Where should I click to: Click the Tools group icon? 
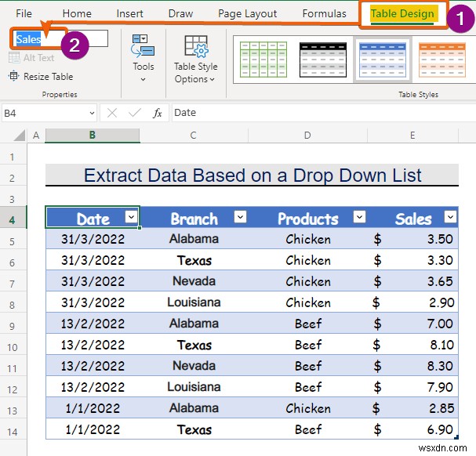coord(143,46)
